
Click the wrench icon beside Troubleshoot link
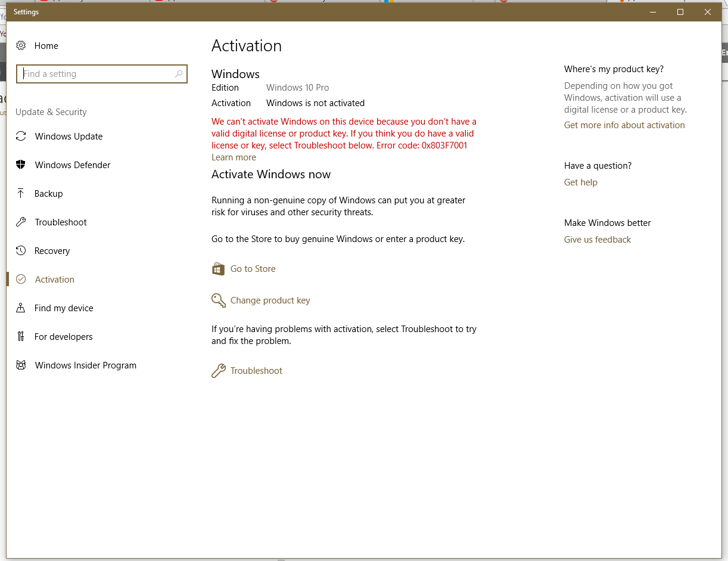point(219,371)
